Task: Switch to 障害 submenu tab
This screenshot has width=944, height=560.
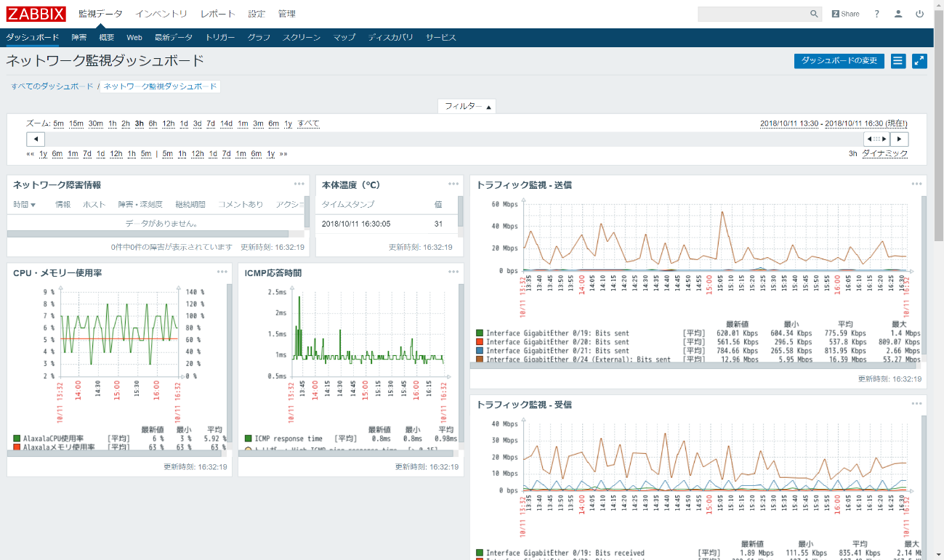Action: click(x=79, y=37)
